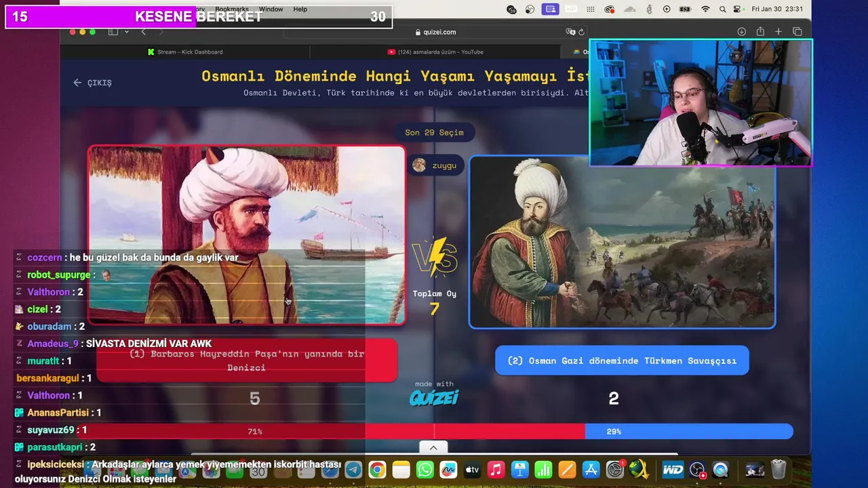
Task: Open the Window menu
Action: [271, 9]
